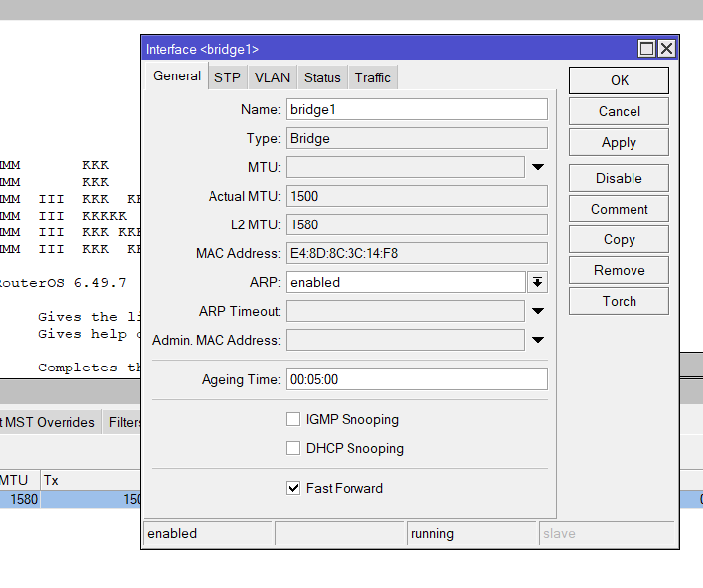703x588 pixels.
Task: Select the 1580 cell in background table
Action: [20, 499]
